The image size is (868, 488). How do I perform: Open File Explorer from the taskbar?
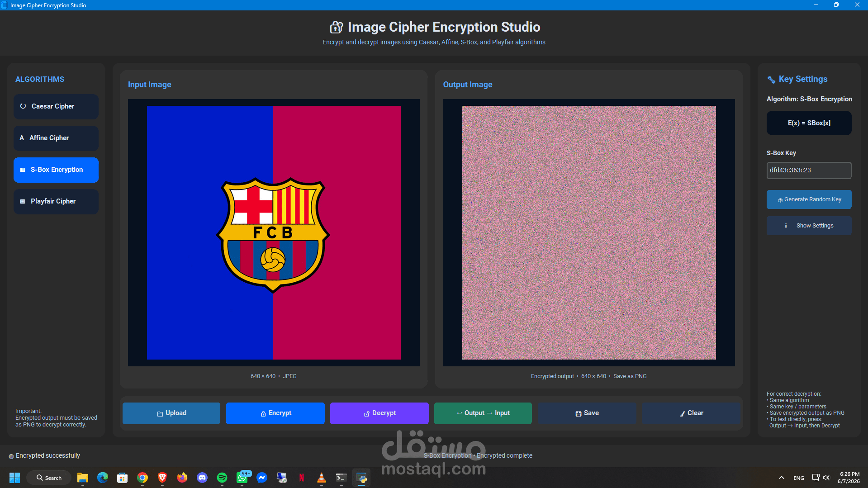(82, 478)
